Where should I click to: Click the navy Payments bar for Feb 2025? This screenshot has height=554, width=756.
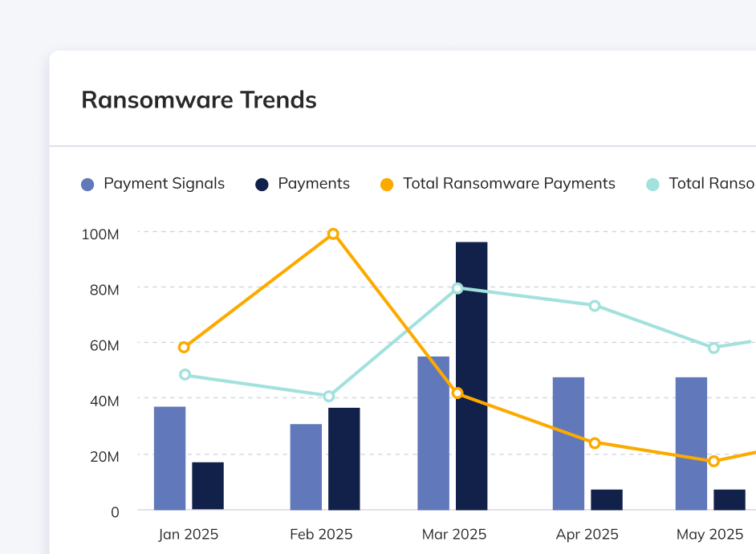click(x=343, y=458)
